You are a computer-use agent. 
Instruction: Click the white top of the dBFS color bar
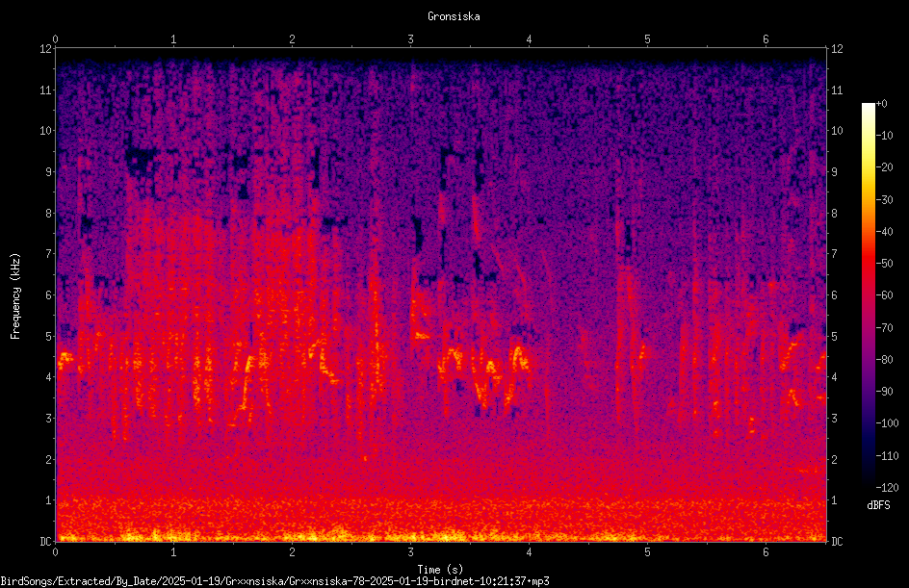tap(868, 107)
